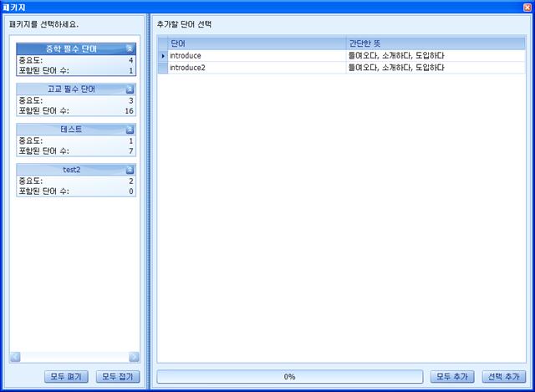Click the 선택 추가 button
The image size is (535, 392).
503,377
